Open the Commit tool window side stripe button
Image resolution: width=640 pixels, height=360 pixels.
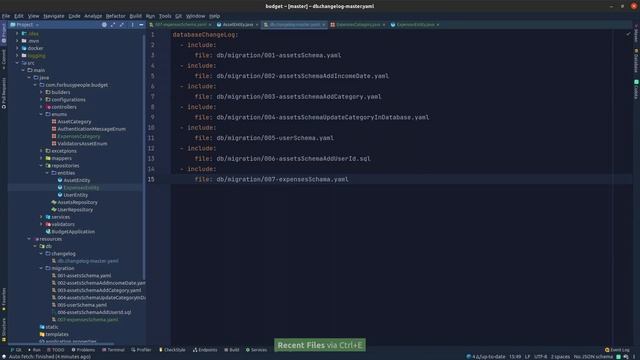(4, 58)
